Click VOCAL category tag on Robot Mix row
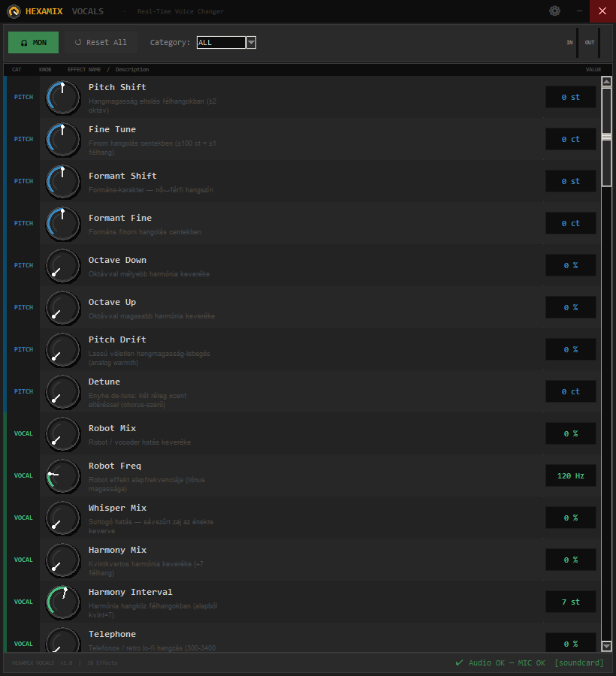Screen dimensions: 616x676 [23, 433]
